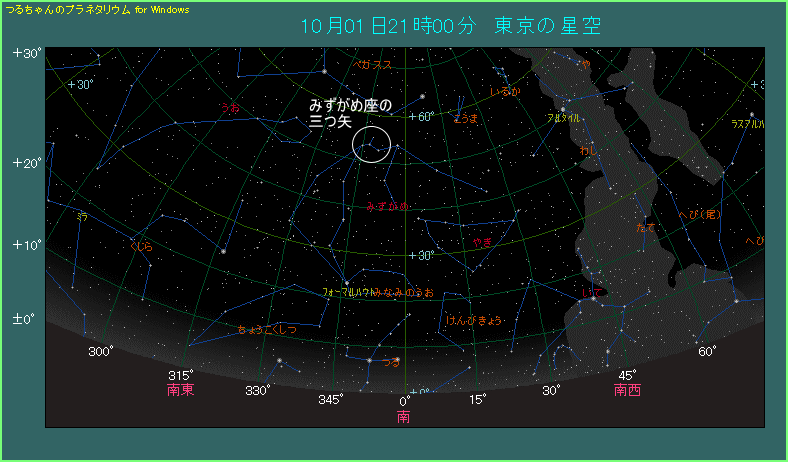Image resolution: width=788 pixels, height=462 pixels.
Task: Click the うお constellation label
Action: 231,107
